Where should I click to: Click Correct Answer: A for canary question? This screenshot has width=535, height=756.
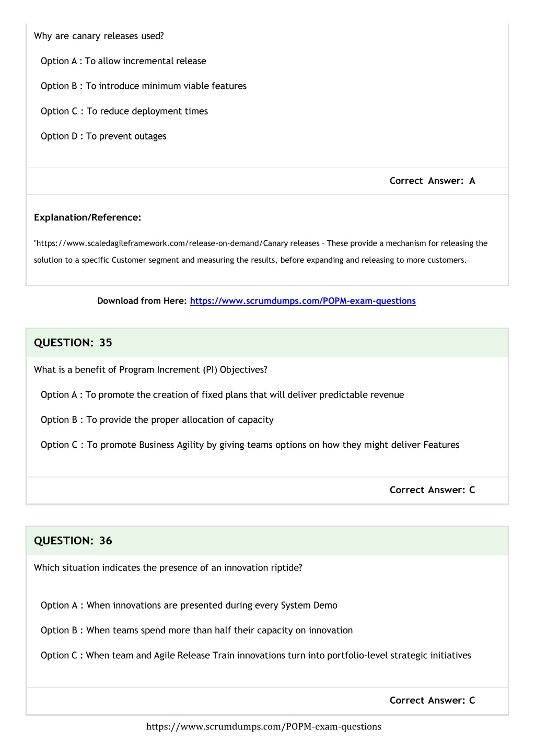tap(433, 181)
